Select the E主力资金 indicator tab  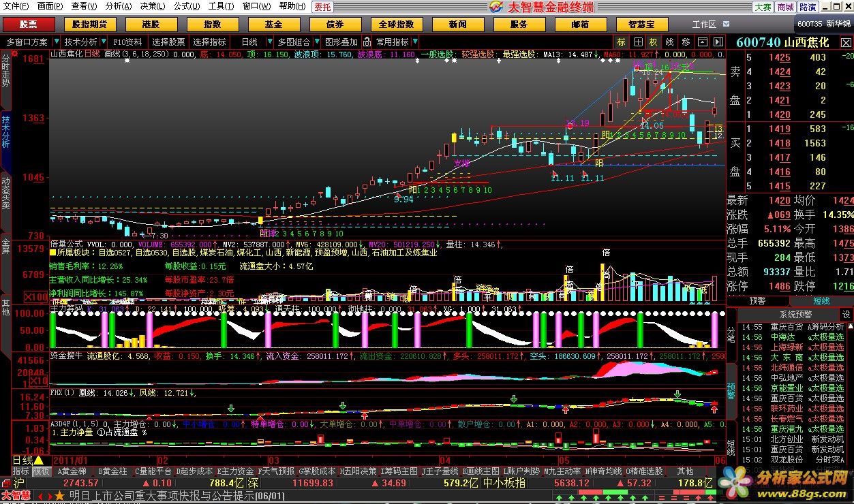pyautogui.click(x=235, y=471)
